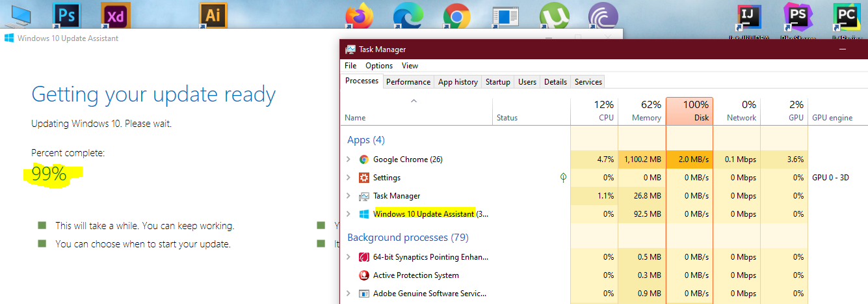Open the Adobe Illustrator desktop shortcut
Screen dimensions: 868x304
[x=214, y=16]
